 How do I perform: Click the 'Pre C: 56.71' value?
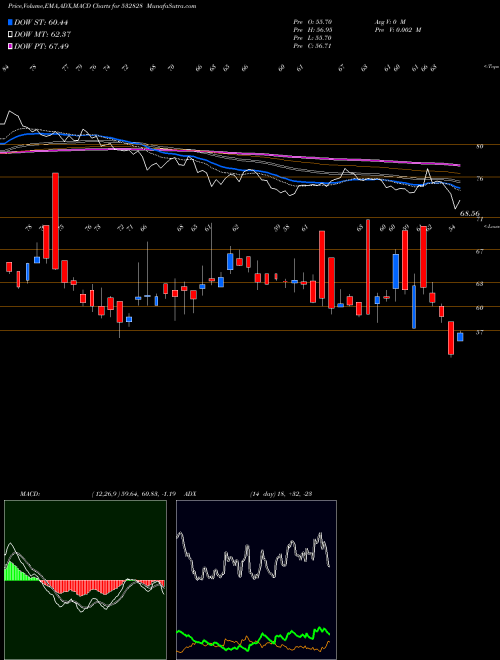[x=313, y=46]
